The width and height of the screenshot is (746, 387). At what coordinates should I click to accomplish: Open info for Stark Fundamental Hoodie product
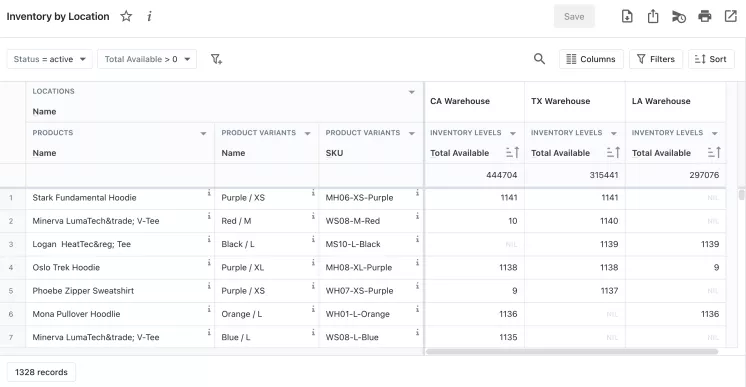pyautogui.click(x=209, y=193)
